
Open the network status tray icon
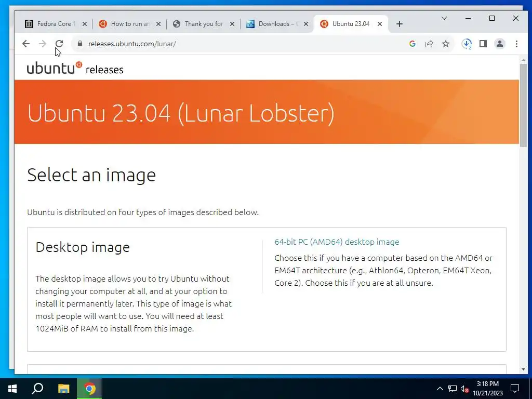click(x=453, y=389)
